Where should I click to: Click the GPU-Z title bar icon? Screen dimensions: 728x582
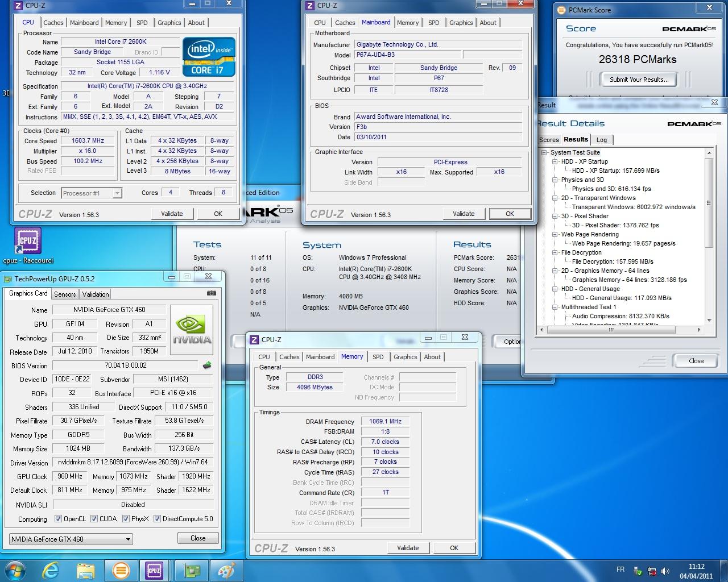(x=8, y=278)
